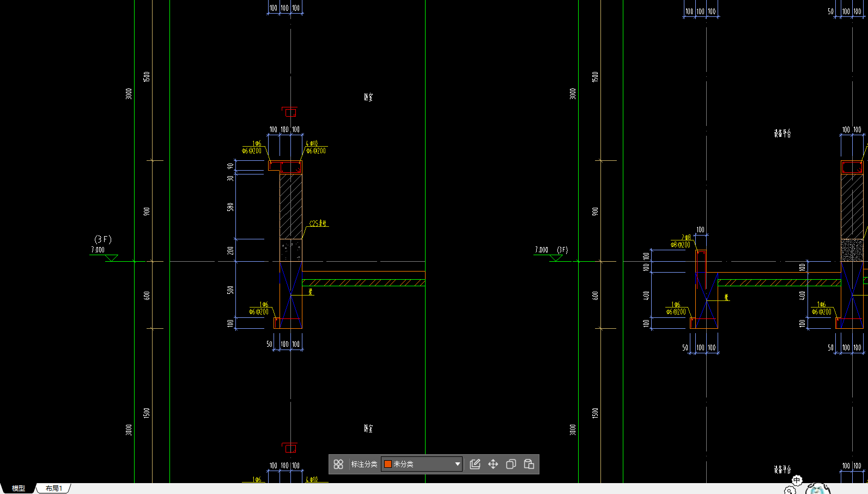The height and width of the screenshot is (494, 868).
Task: Select the 580 vertical dimension text
Action: [x=230, y=207]
